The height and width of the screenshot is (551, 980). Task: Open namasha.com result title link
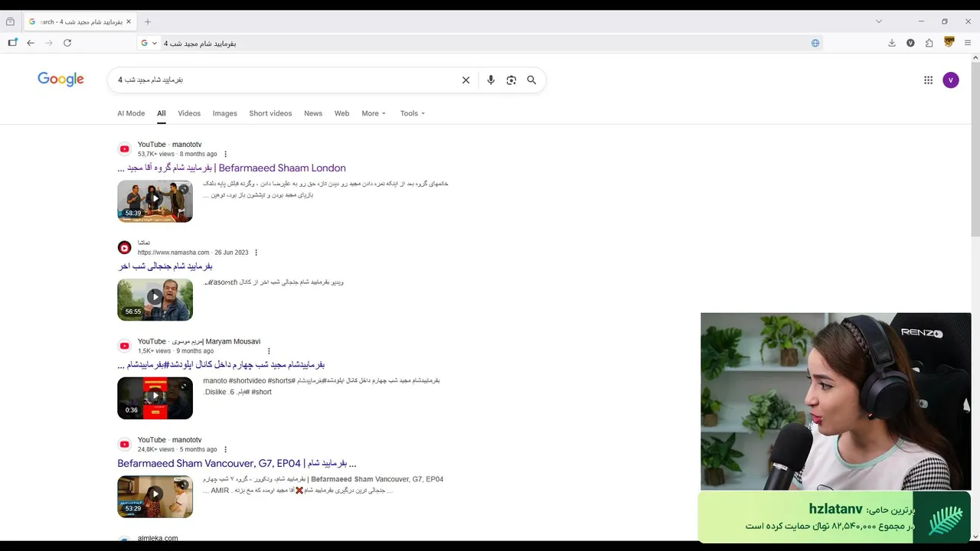tap(165, 266)
